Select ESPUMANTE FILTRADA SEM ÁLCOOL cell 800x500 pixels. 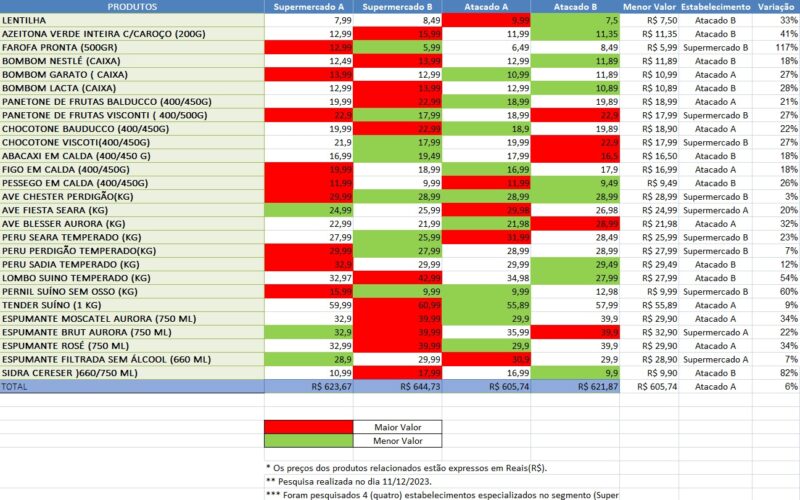[132, 359]
